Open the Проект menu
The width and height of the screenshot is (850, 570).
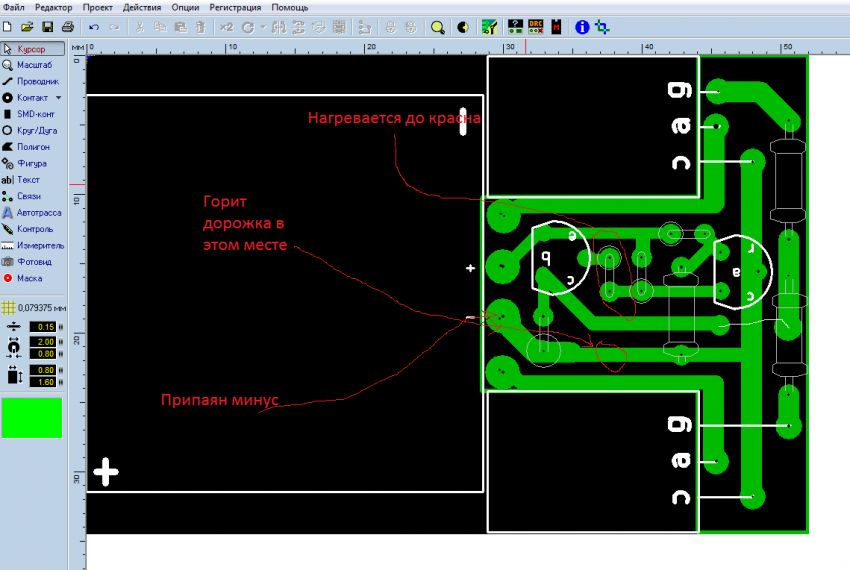pyautogui.click(x=98, y=7)
